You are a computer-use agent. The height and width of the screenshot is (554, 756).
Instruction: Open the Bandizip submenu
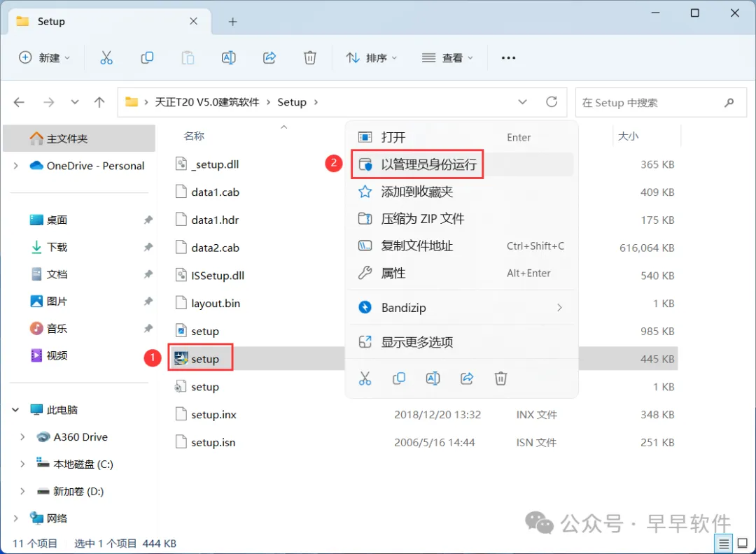coord(461,307)
